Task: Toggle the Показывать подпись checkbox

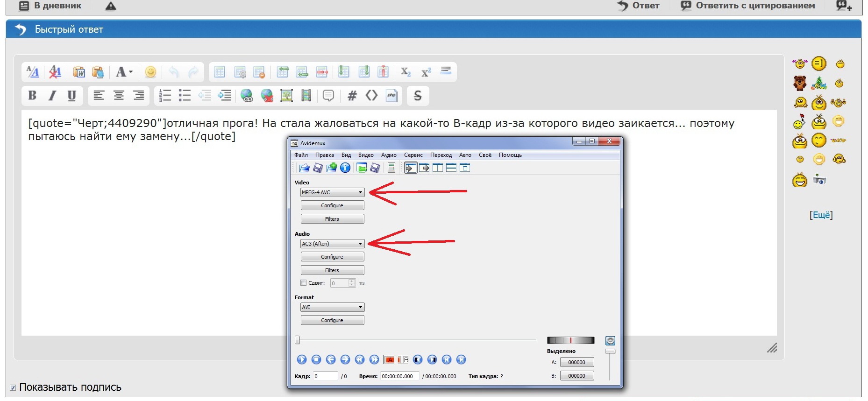Action: (x=13, y=387)
